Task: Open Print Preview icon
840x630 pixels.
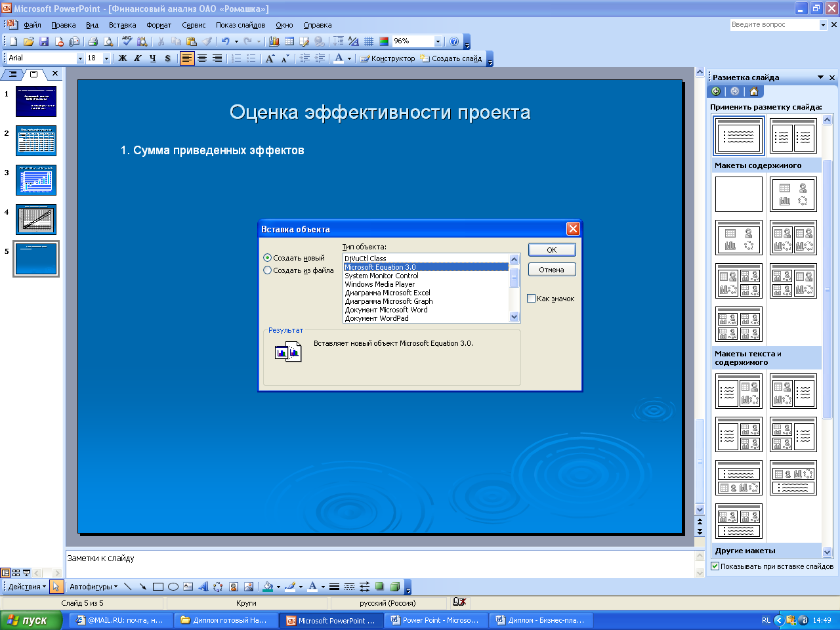Action: pyautogui.click(x=108, y=41)
